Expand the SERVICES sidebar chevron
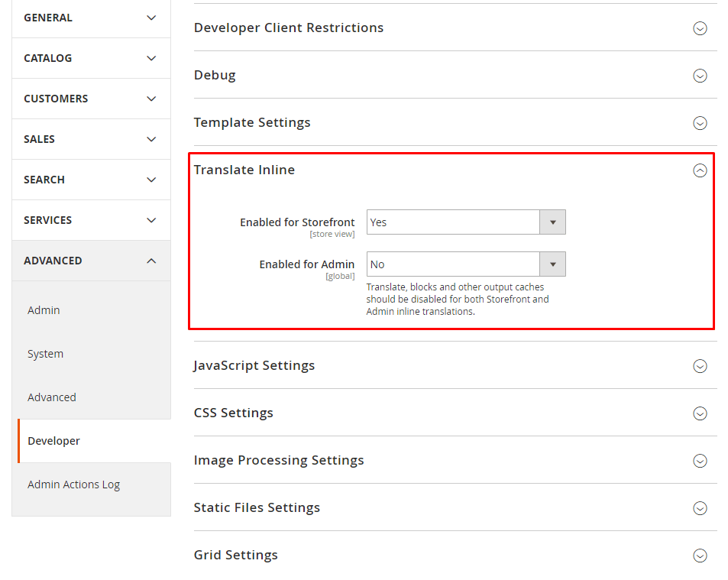 coord(151,219)
